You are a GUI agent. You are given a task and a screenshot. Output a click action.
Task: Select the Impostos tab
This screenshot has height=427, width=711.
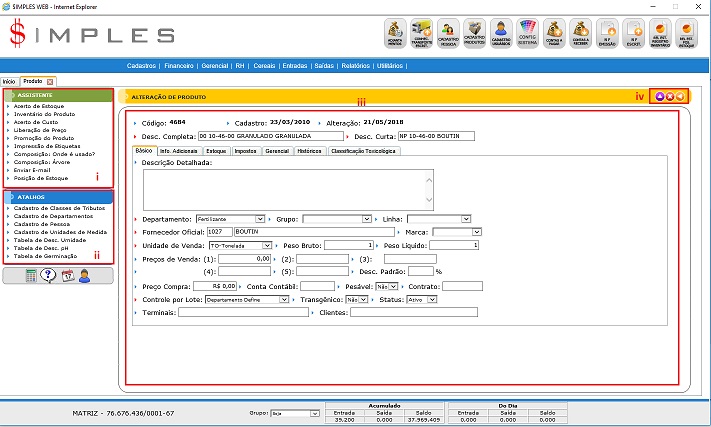245,151
